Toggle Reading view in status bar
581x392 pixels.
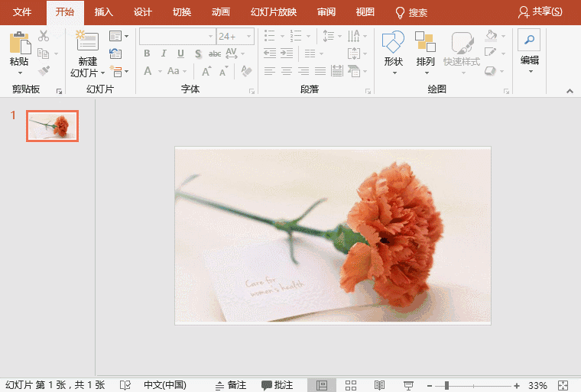(380, 385)
